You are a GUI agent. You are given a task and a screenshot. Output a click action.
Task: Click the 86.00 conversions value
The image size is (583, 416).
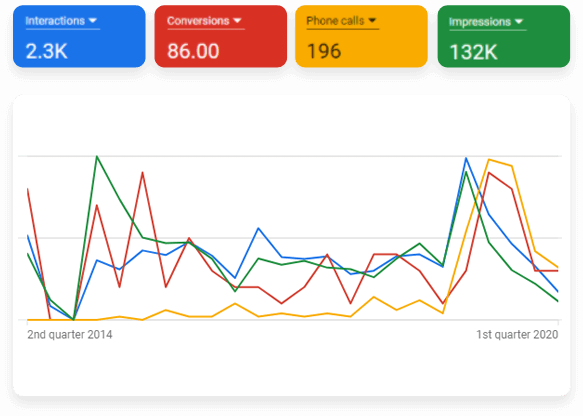point(193,51)
